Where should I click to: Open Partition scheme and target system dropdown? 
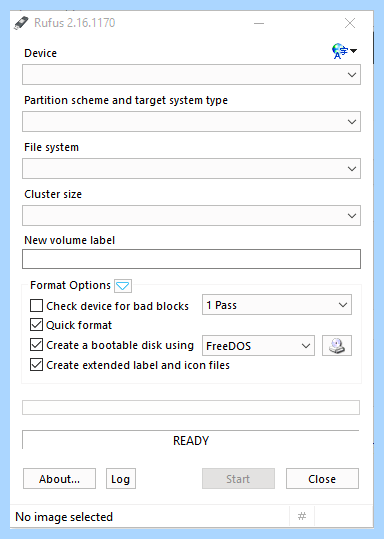point(191,121)
